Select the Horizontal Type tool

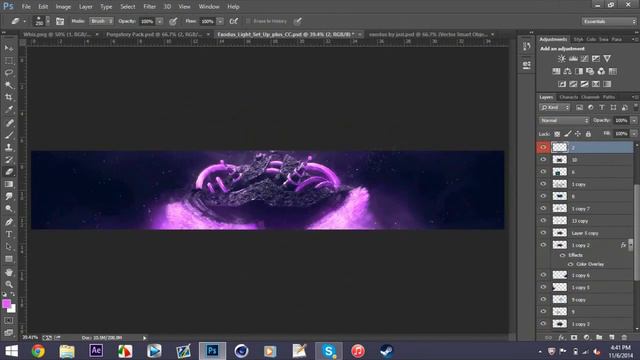coord(9,234)
